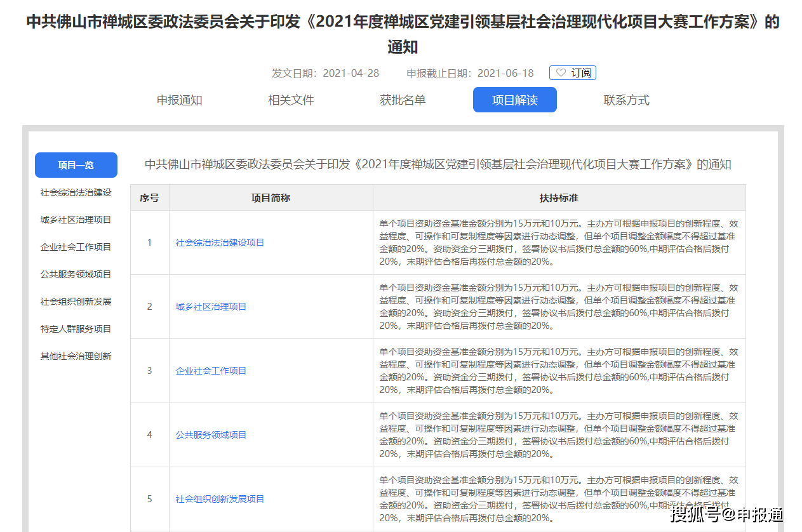802x532 pixels.
Task: View the 获批名单 tab
Action: [x=403, y=100]
